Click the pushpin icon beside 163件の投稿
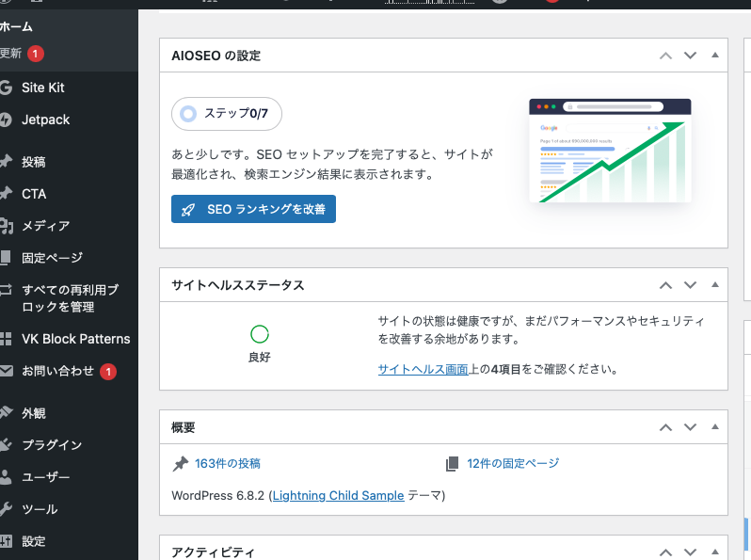This screenshot has width=751, height=560. pos(180,464)
